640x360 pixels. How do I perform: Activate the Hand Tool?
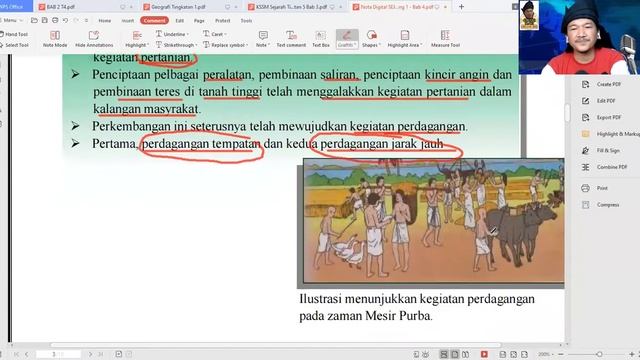pyautogui.click(x=14, y=34)
